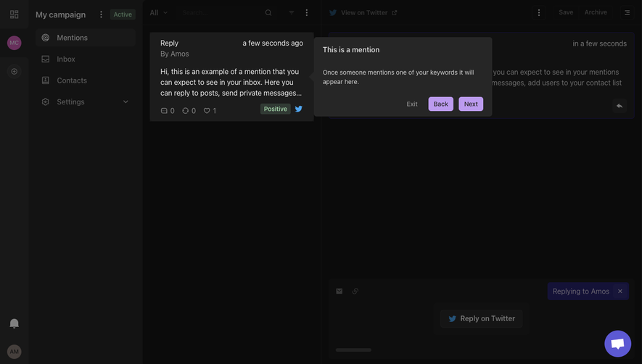The height and width of the screenshot is (364, 642).
Task: Click the reply arrow icon
Action: pyautogui.click(x=620, y=106)
